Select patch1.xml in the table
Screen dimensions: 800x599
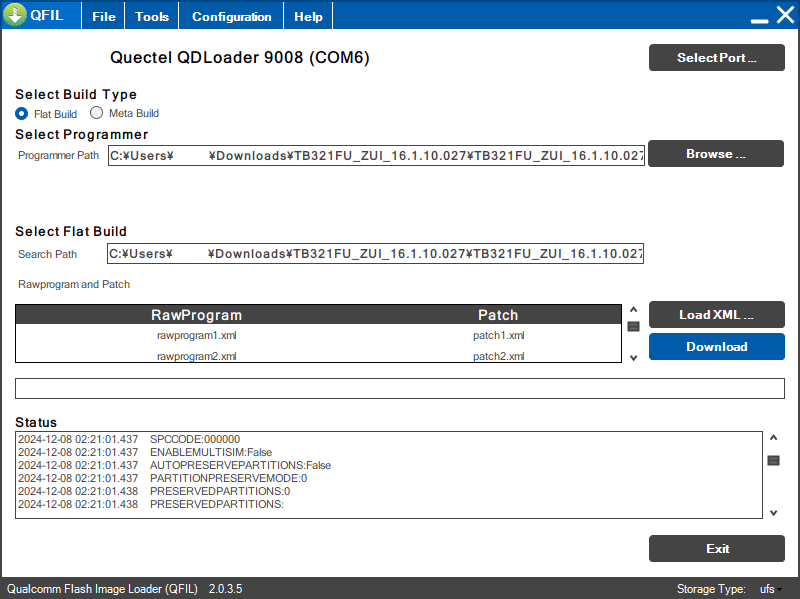[498, 335]
